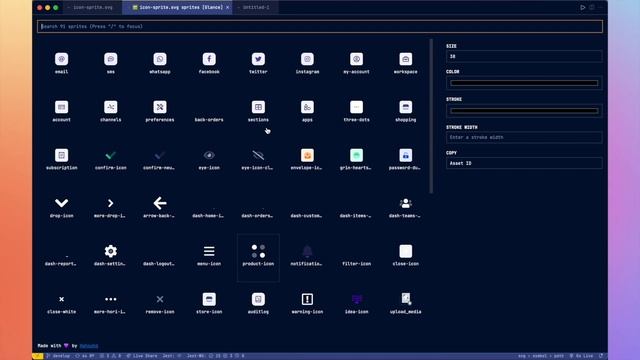This screenshot has height=360, width=640.
Task: Select the store-icon sprite
Action: point(209,299)
